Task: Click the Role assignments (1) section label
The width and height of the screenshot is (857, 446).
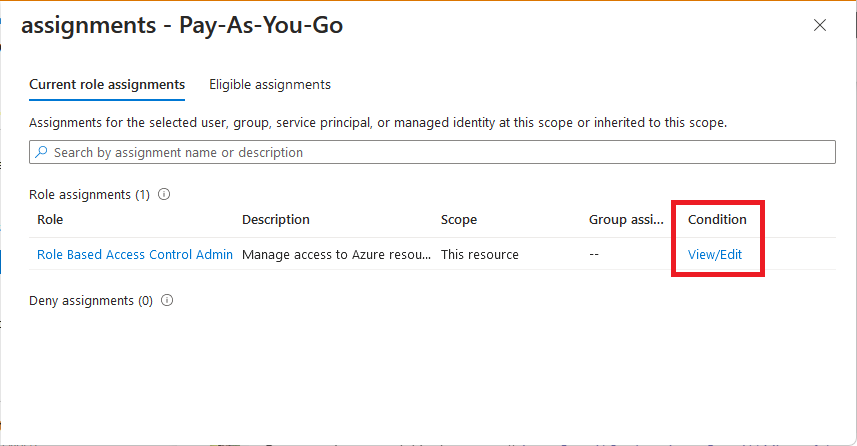Action: (89, 195)
